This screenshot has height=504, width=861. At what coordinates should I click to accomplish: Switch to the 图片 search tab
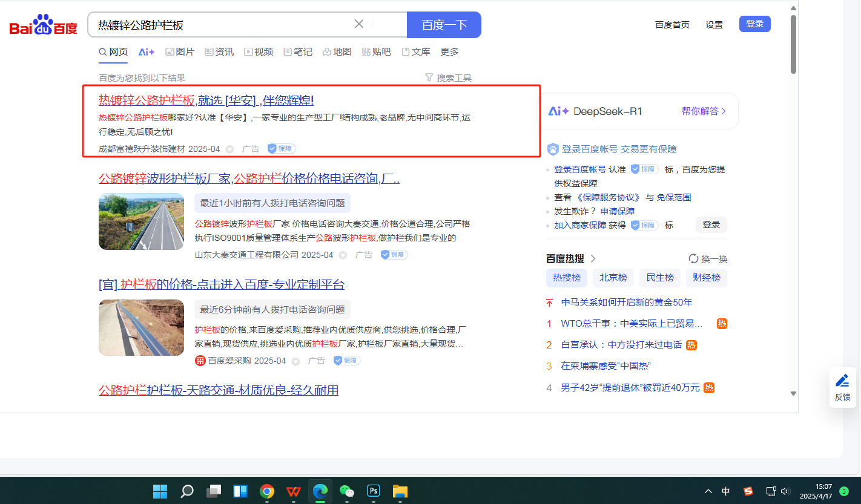point(180,52)
